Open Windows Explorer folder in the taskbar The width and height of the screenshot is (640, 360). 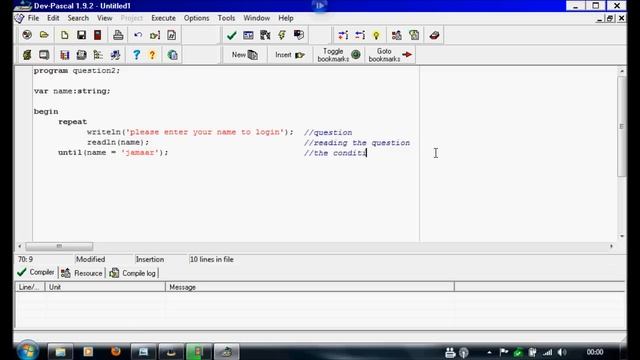(60, 351)
